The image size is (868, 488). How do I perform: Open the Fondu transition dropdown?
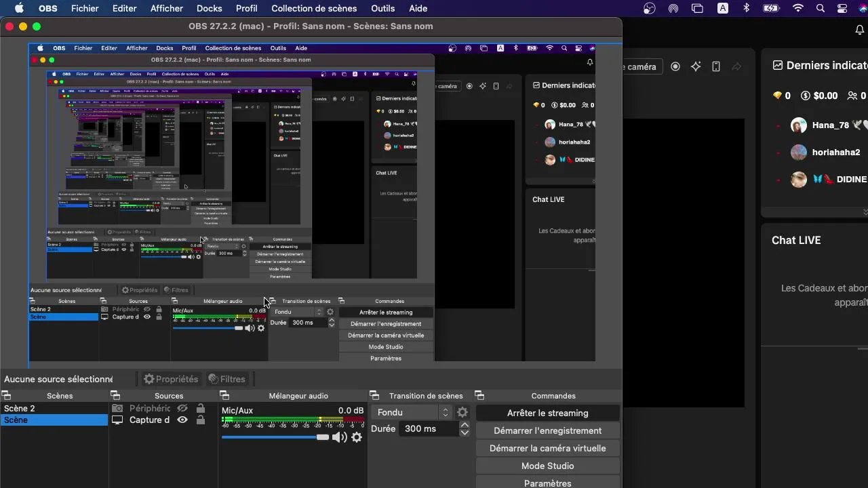[x=412, y=412]
